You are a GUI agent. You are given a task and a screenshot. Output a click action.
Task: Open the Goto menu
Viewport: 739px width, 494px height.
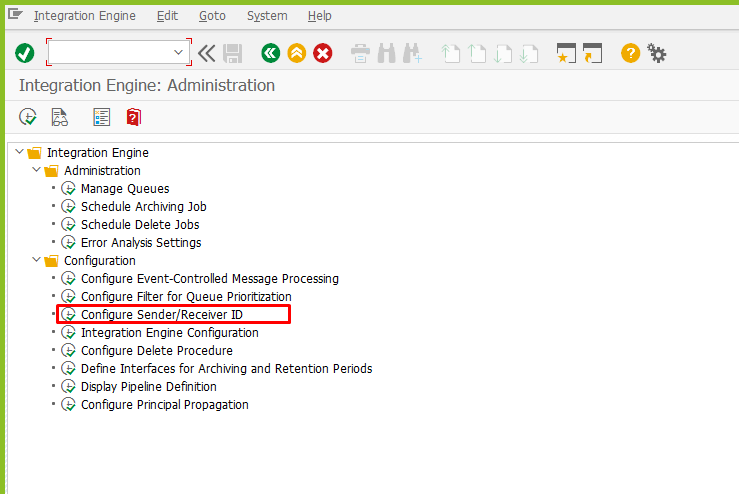pyautogui.click(x=212, y=16)
